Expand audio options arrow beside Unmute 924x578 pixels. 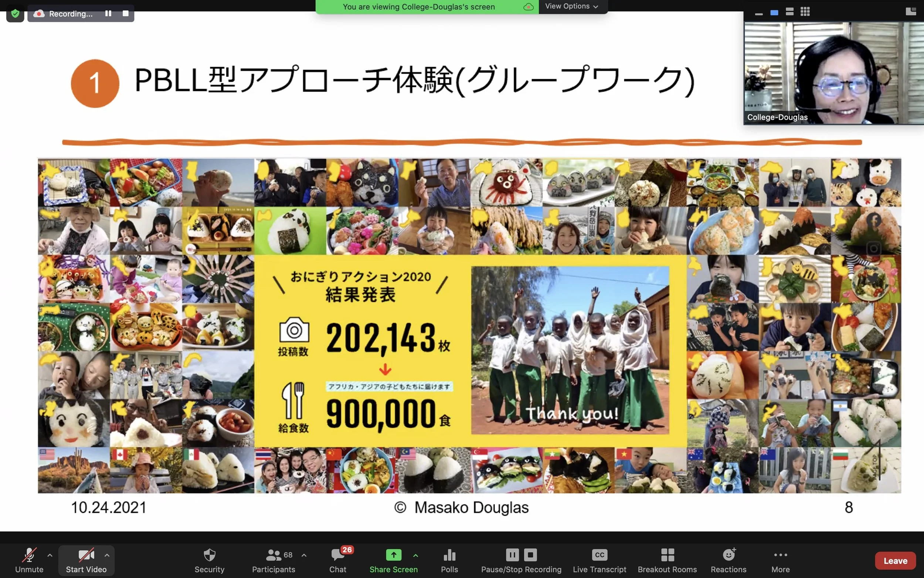50,555
